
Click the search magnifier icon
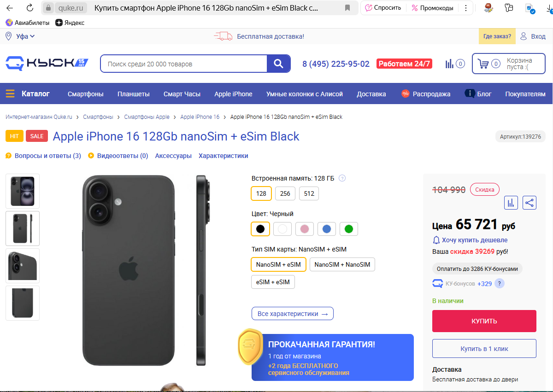[x=278, y=64]
